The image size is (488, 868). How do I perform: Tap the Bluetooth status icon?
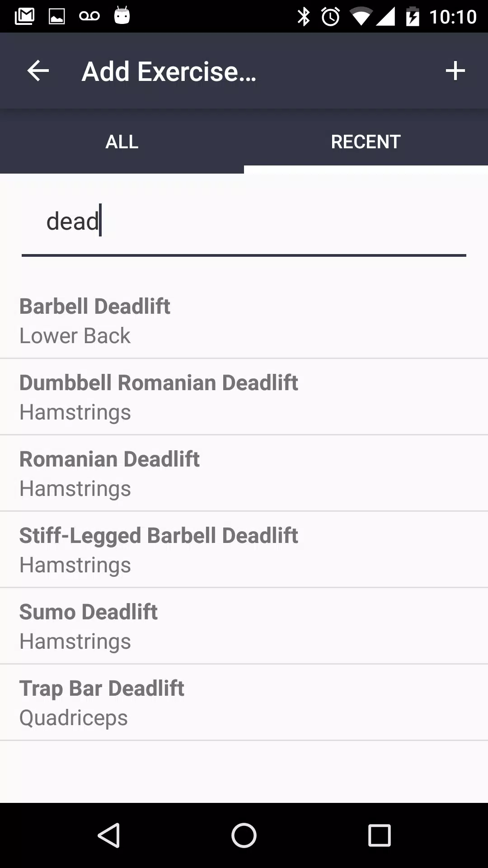point(304,17)
